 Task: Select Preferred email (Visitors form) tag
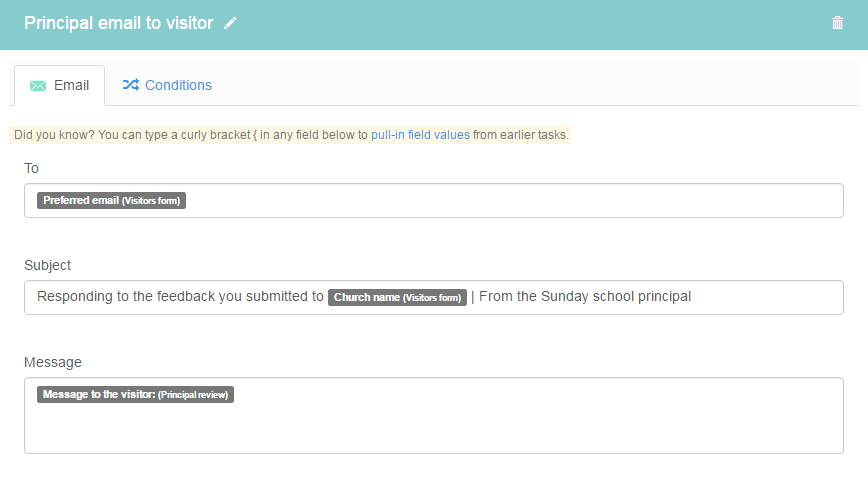pos(111,200)
